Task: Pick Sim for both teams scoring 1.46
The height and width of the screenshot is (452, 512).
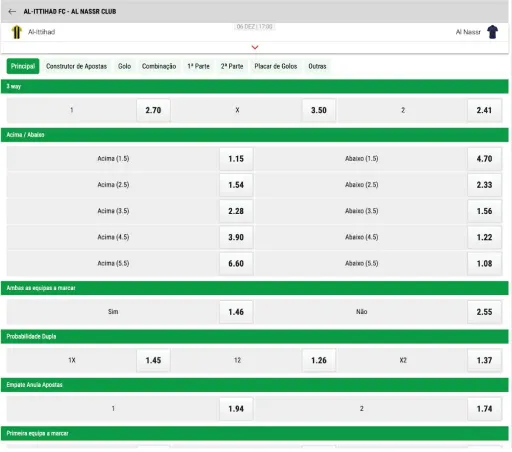Action: coord(236,312)
